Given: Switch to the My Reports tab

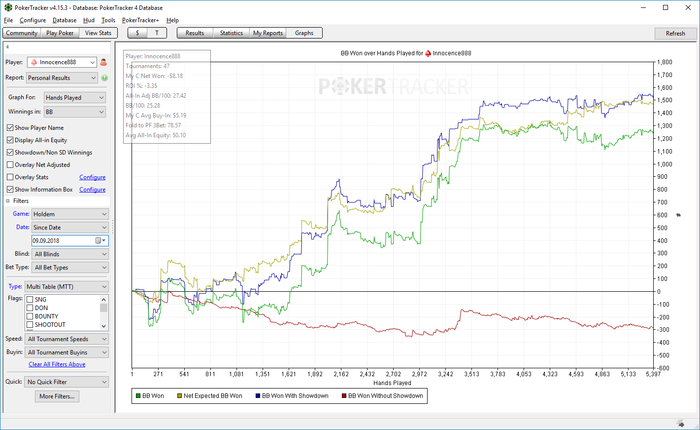Looking at the screenshot, I should point(268,33).
